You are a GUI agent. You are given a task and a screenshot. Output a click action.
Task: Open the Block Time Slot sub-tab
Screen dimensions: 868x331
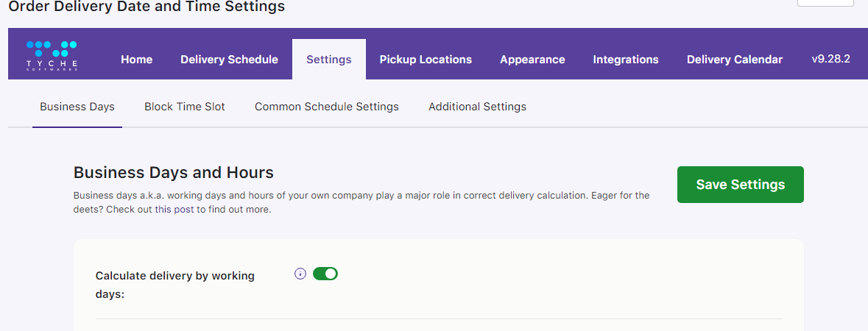tap(185, 107)
